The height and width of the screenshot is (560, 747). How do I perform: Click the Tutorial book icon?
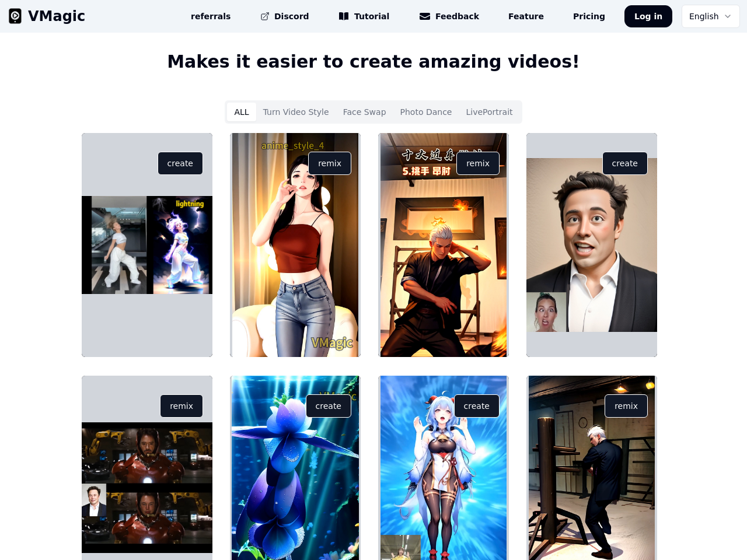344,16
